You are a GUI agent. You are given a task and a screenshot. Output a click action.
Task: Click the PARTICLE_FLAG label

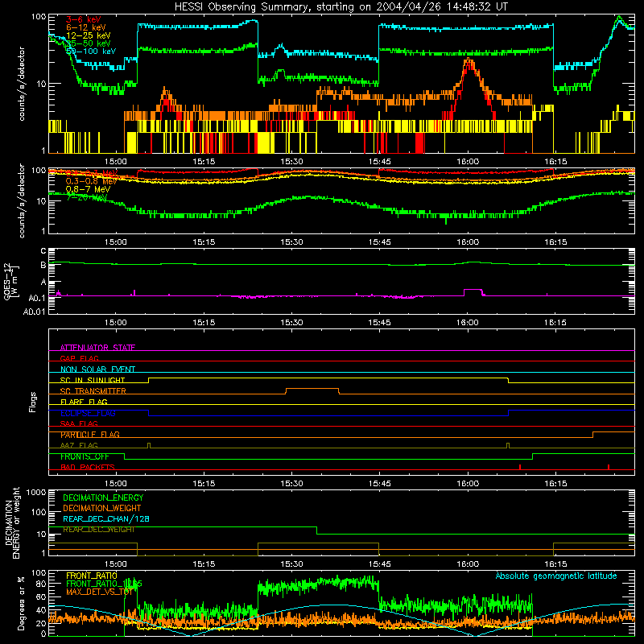(x=90, y=435)
